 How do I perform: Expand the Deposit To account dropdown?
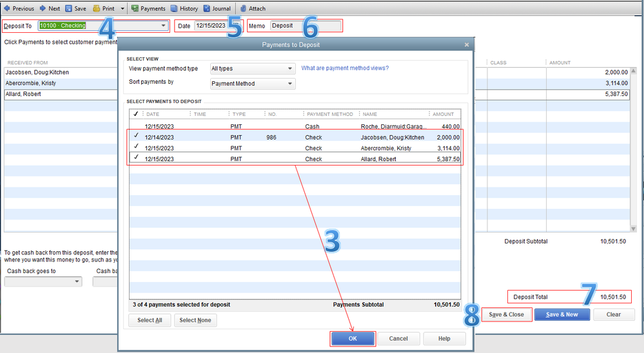163,26
